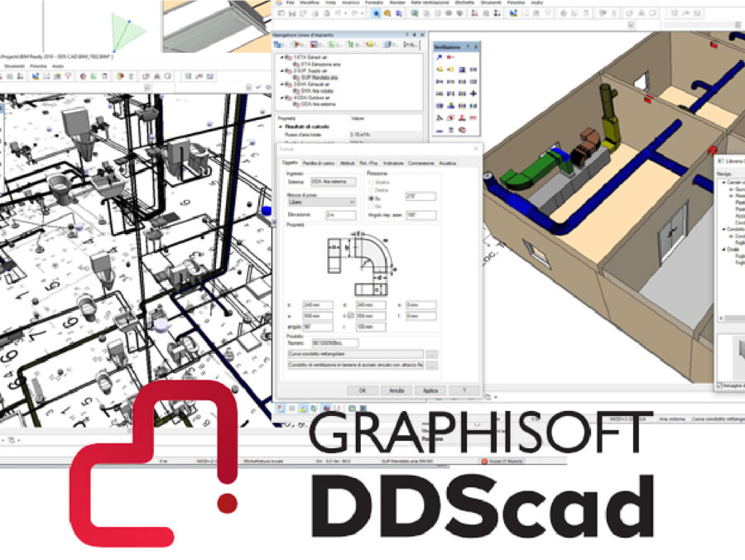Image resolution: width=745 pixels, height=560 pixels.
Task: Collapse the 1-ETA Extract air tree node
Action: [280, 59]
